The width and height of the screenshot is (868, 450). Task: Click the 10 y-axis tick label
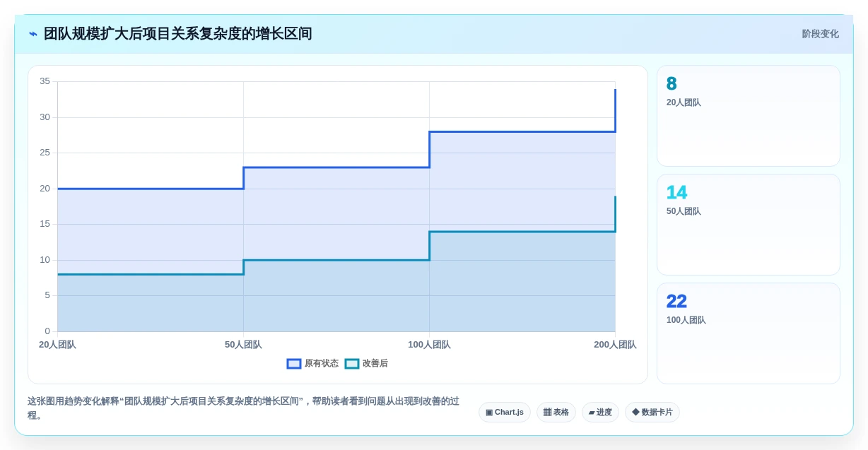click(x=45, y=260)
